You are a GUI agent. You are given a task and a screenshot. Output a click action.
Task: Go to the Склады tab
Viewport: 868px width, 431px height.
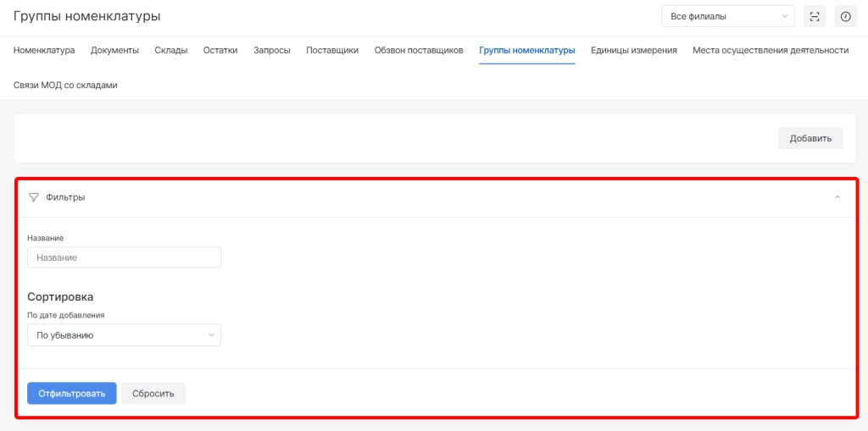click(x=171, y=51)
